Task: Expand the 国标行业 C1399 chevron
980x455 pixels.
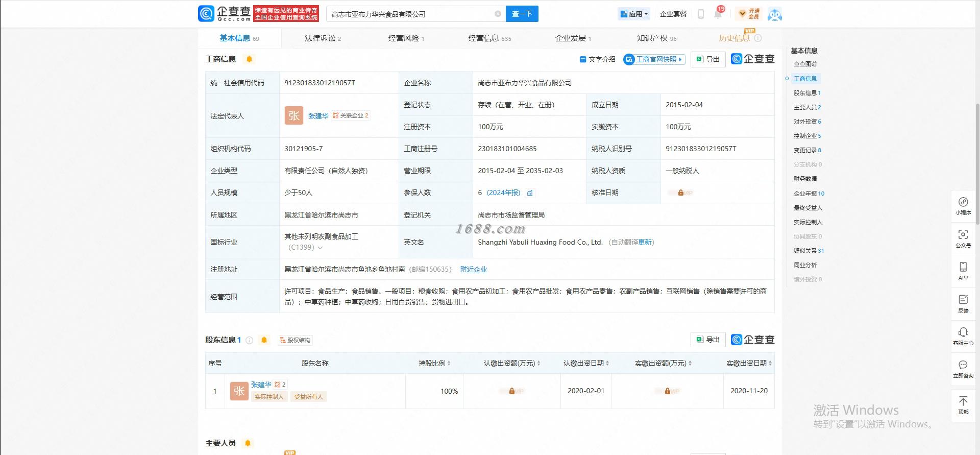Action: pos(320,248)
